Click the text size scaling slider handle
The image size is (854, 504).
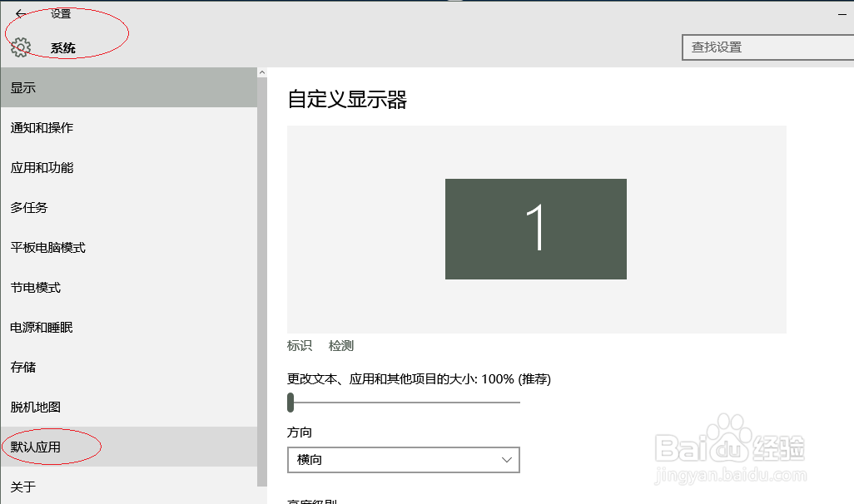click(290, 403)
